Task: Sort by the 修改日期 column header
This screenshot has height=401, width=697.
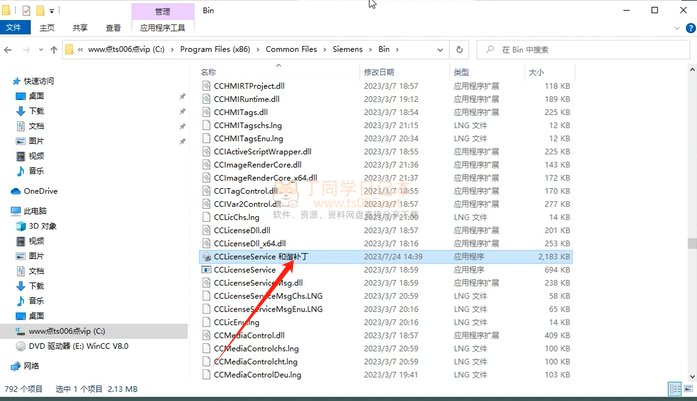Action: [x=379, y=72]
